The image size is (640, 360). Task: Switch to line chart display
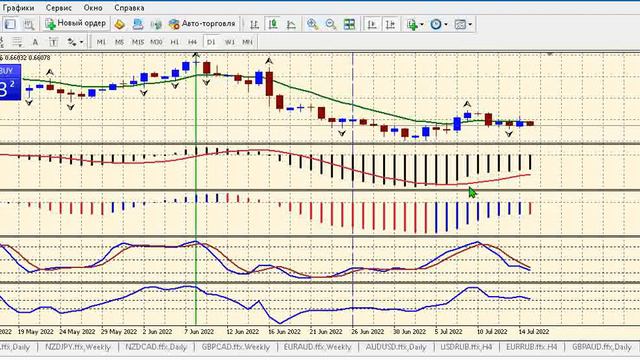pos(291,24)
